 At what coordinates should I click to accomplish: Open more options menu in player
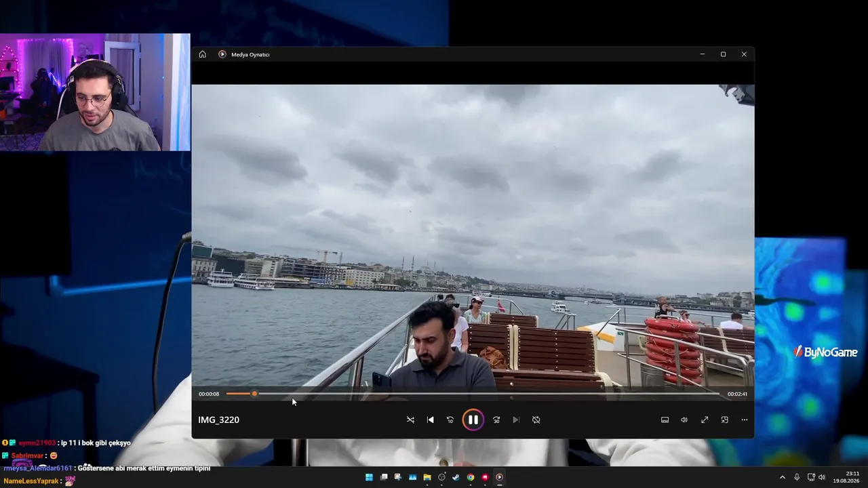click(x=744, y=420)
